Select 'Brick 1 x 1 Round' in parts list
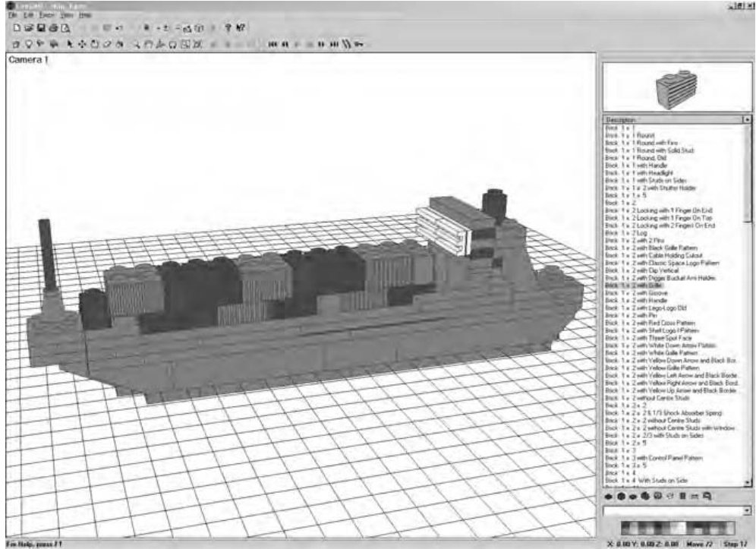 [629, 136]
